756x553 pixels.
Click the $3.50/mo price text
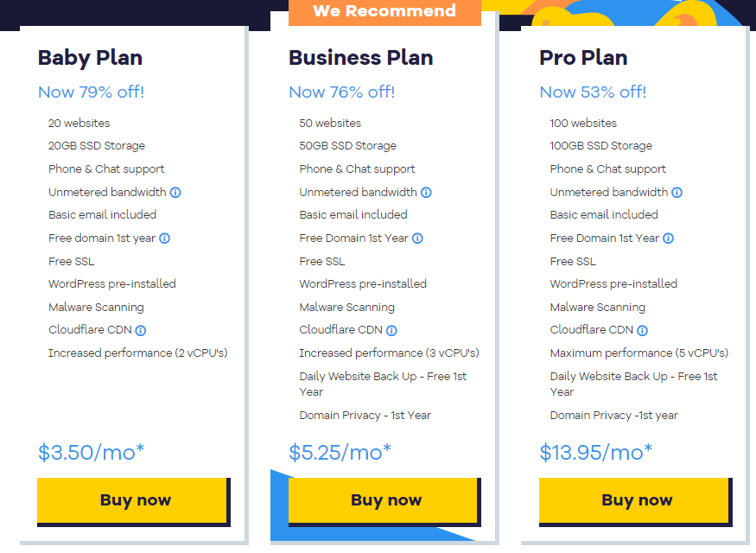(90, 452)
